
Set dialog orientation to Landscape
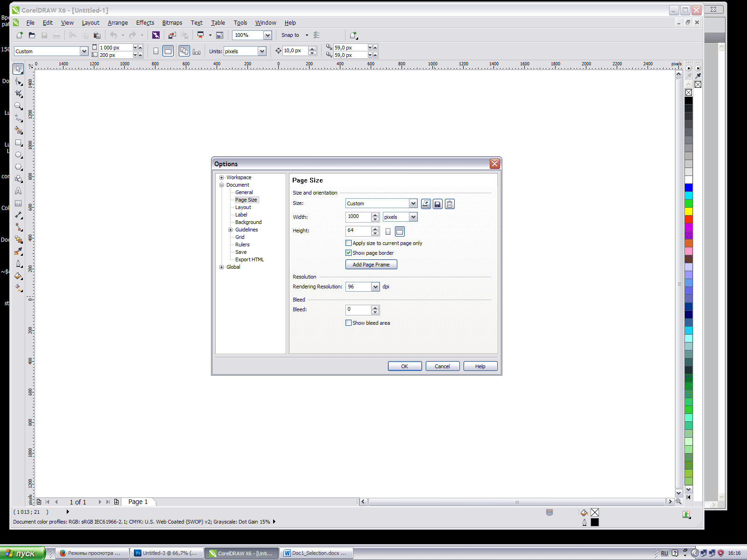400,231
